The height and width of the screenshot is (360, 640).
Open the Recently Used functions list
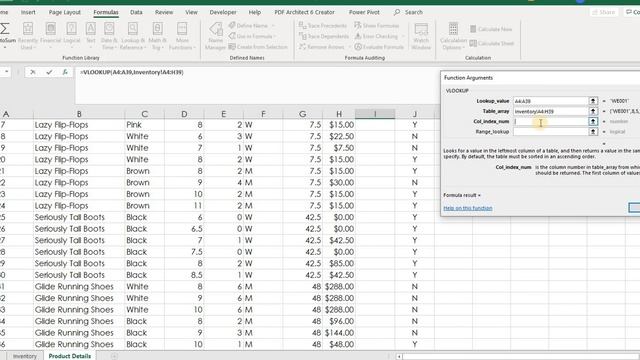tap(28, 36)
